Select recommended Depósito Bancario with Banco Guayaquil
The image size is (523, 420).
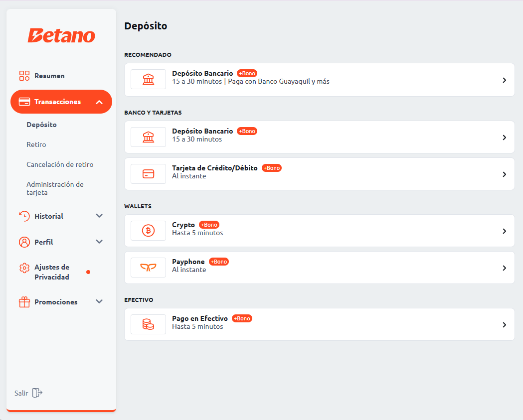(x=320, y=80)
